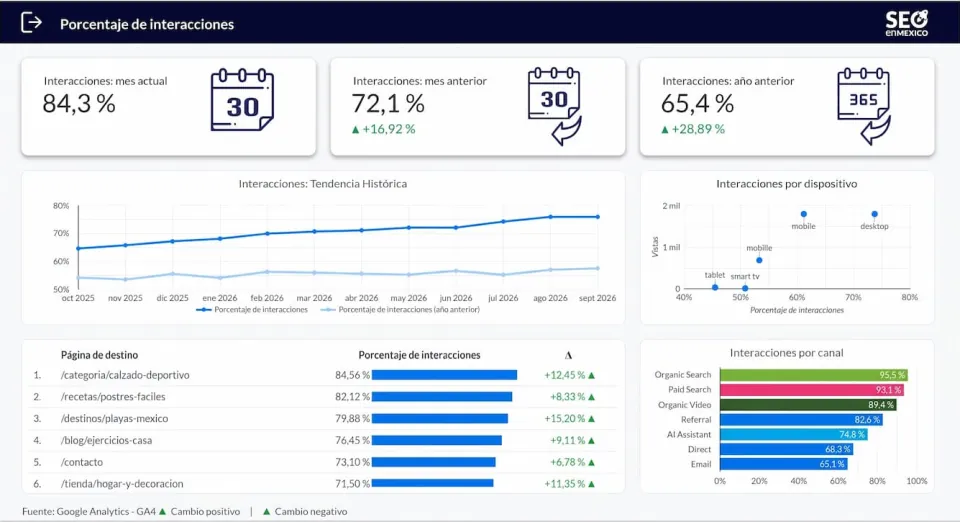Select the Direct bar showing 68,3 %
The width and height of the screenshot is (960, 522).
pos(787,449)
